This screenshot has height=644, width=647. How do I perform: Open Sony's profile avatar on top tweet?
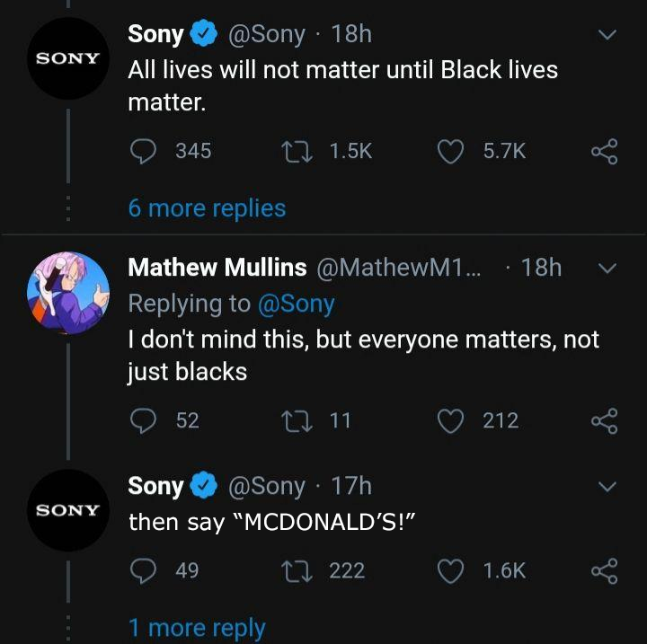pos(68,58)
